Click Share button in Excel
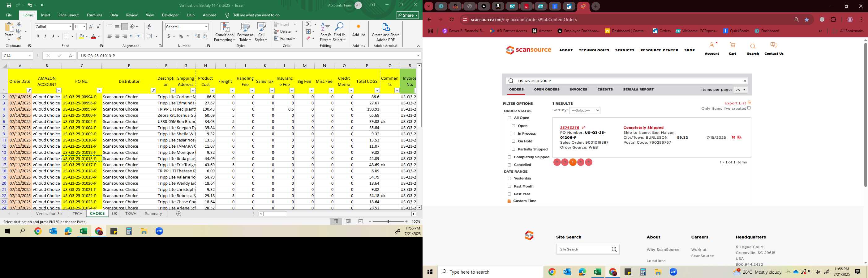 tap(408, 15)
